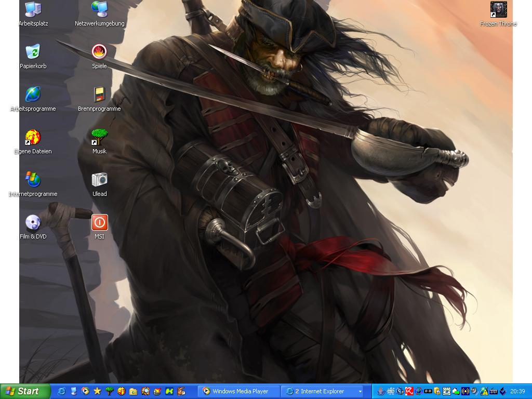
Task: Expand the Internet Explorer group dropdown arrow
Action: pos(361,392)
